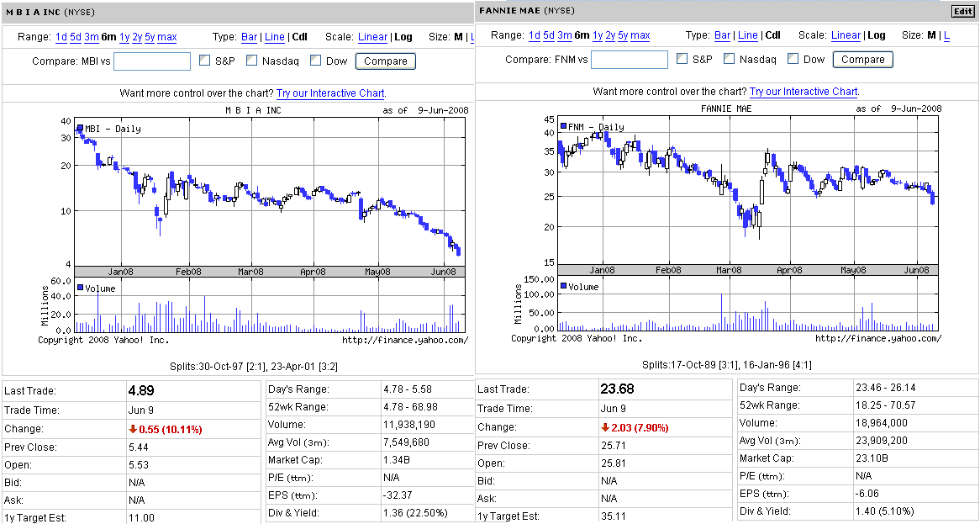Set Fannie Mae chart scale to Linear
The height and width of the screenshot is (524, 980).
pos(846,35)
